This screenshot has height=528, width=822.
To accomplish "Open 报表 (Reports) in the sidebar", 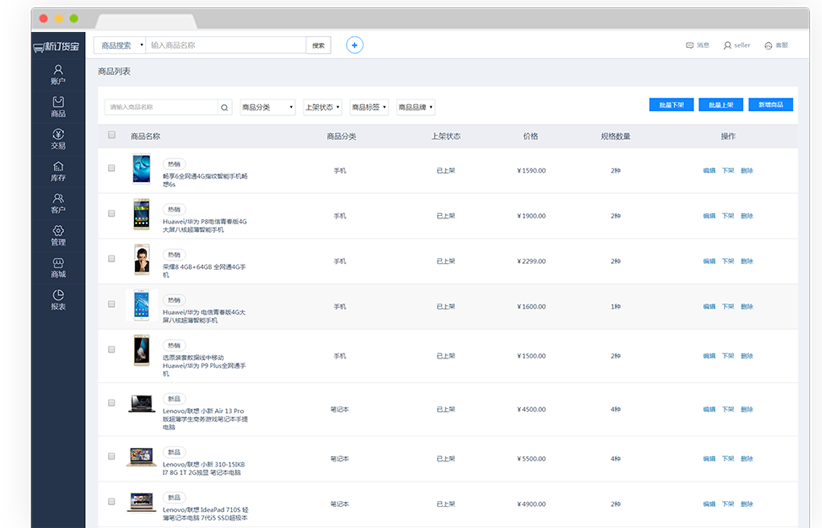I will (x=58, y=299).
